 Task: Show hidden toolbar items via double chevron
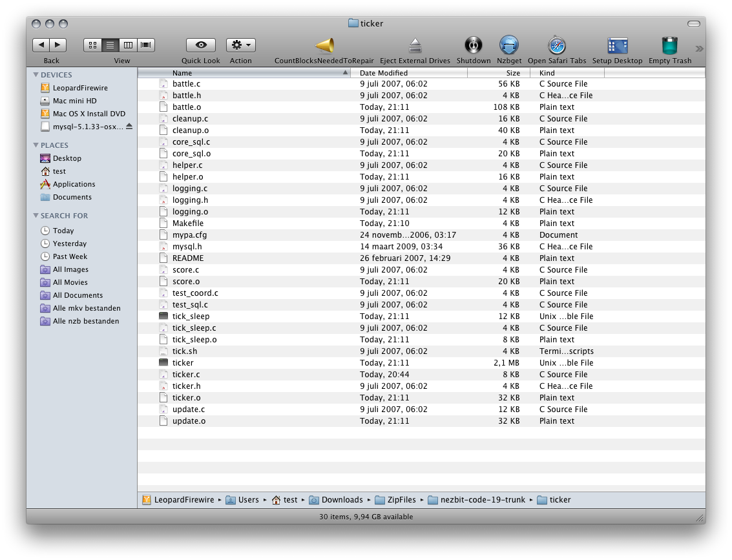(699, 48)
